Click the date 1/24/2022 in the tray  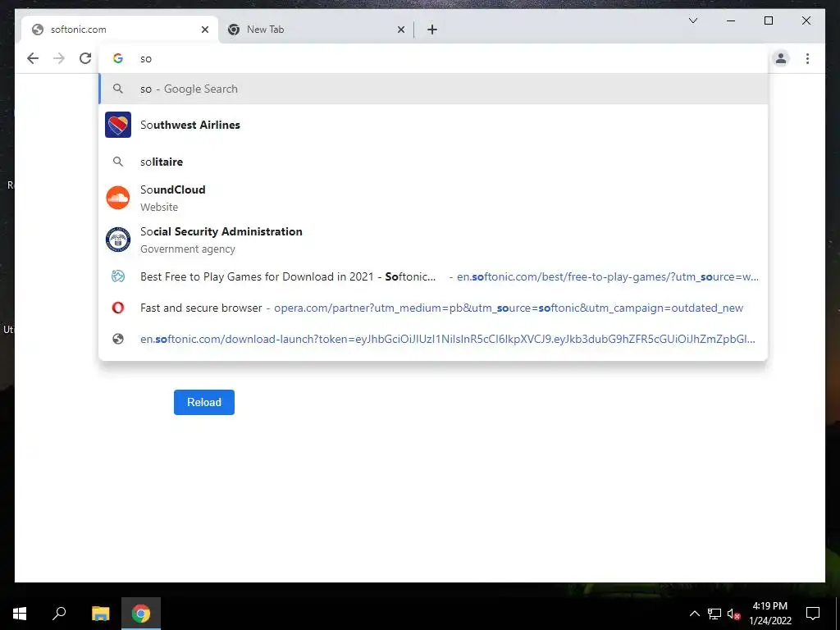[x=769, y=621]
